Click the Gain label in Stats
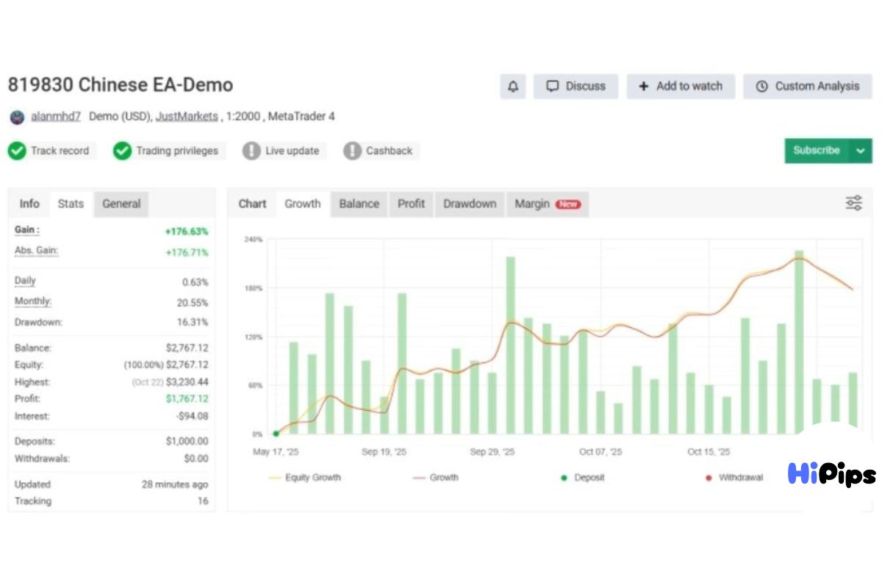 27,230
